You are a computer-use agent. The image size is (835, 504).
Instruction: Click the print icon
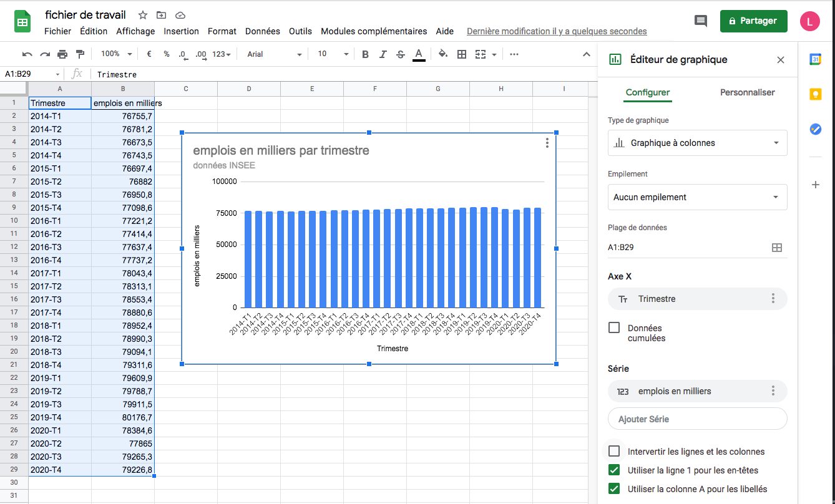(x=62, y=54)
